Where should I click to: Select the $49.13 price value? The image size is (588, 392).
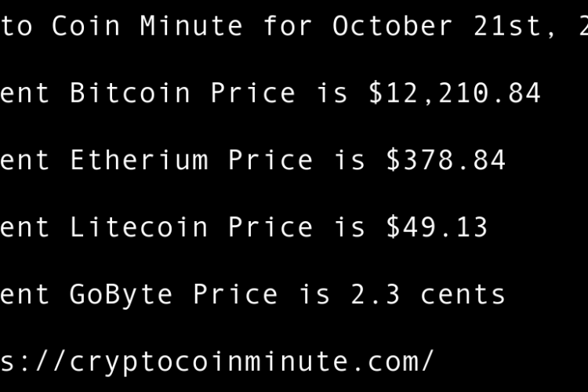pyautogui.click(x=437, y=227)
